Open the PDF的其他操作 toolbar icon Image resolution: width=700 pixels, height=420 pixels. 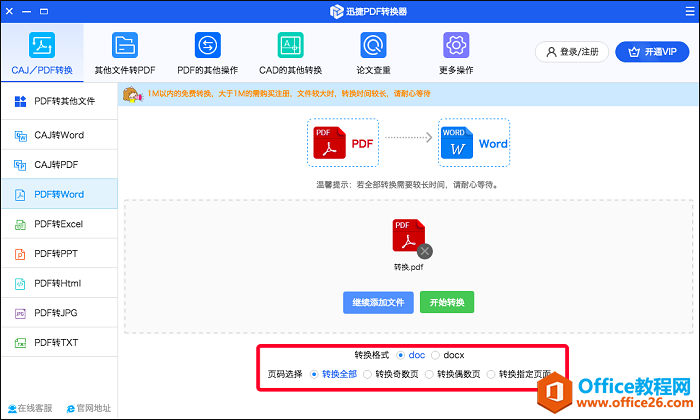click(207, 46)
